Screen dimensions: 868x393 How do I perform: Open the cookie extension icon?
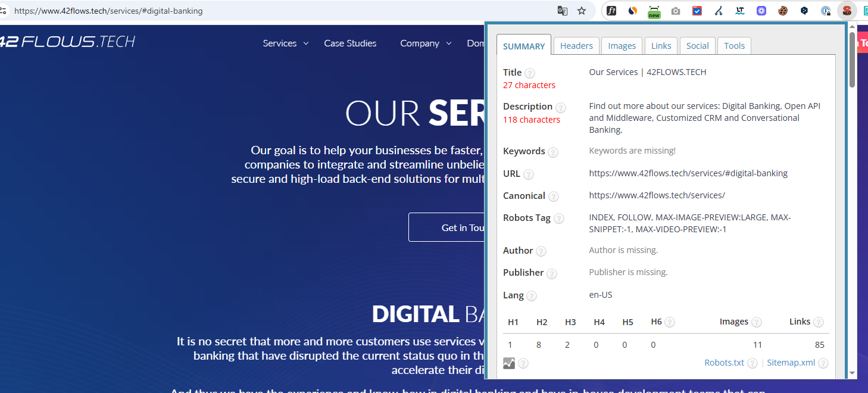(783, 11)
